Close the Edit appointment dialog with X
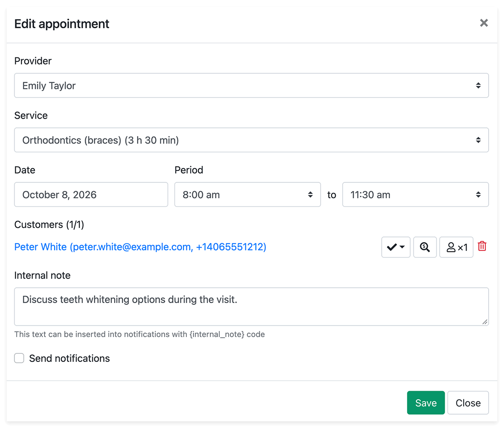Image resolution: width=504 pixels, height=428 pixels. point(484,23)
